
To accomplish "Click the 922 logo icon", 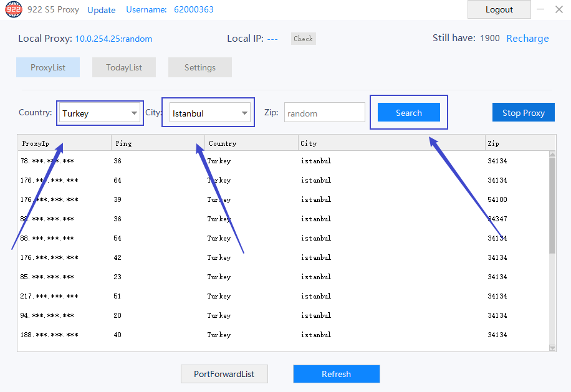I will (x=14, y=9).
